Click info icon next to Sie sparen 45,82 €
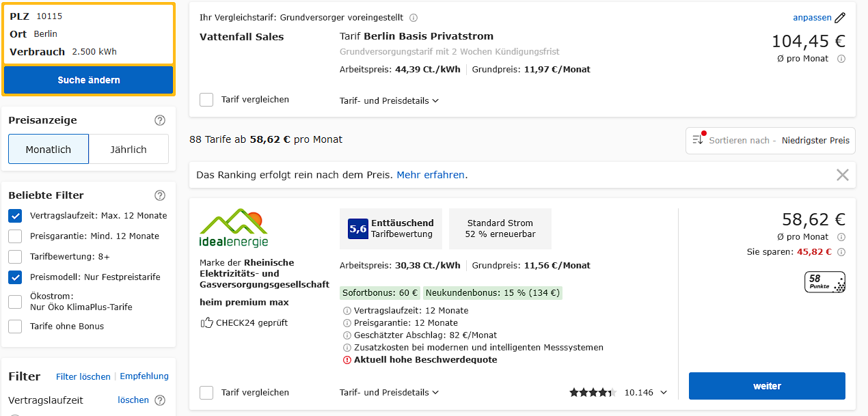Screen dimensions: 868x416 [841, 252]
